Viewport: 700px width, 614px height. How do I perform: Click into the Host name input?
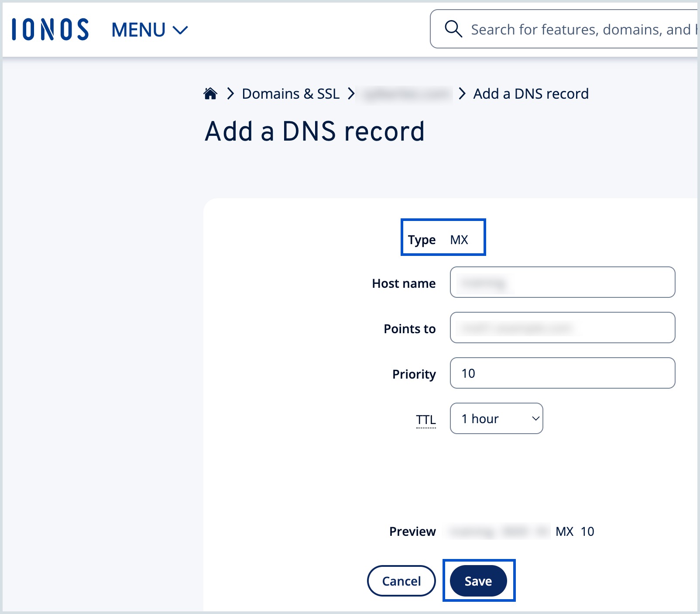[562, 283]
